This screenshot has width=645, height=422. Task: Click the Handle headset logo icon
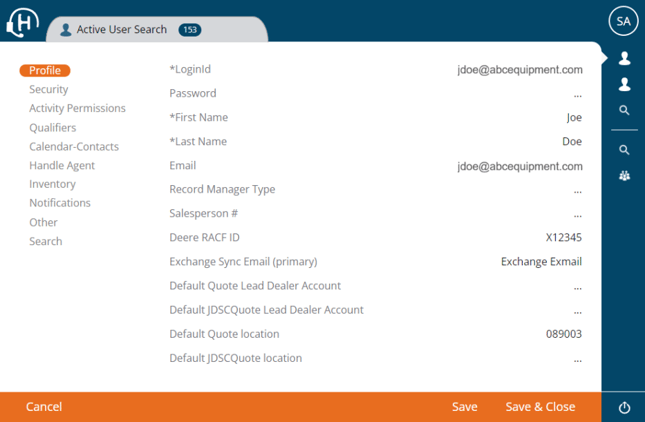click(22, 22)
